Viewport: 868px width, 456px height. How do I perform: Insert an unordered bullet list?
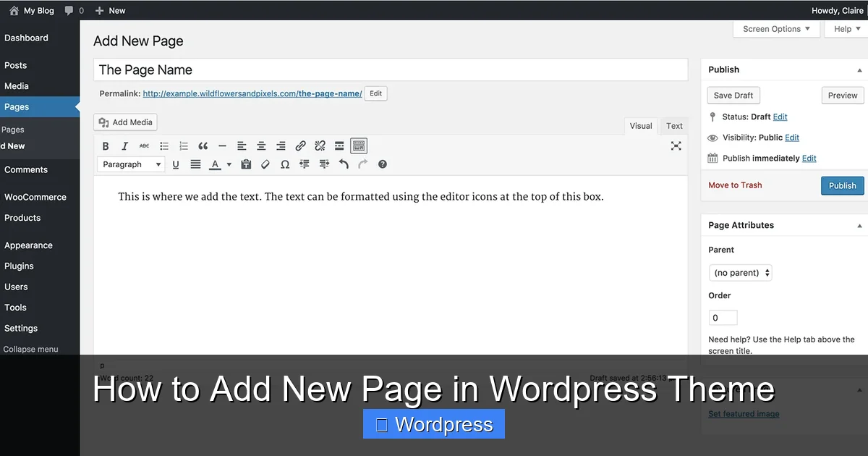tap(163, 145)
